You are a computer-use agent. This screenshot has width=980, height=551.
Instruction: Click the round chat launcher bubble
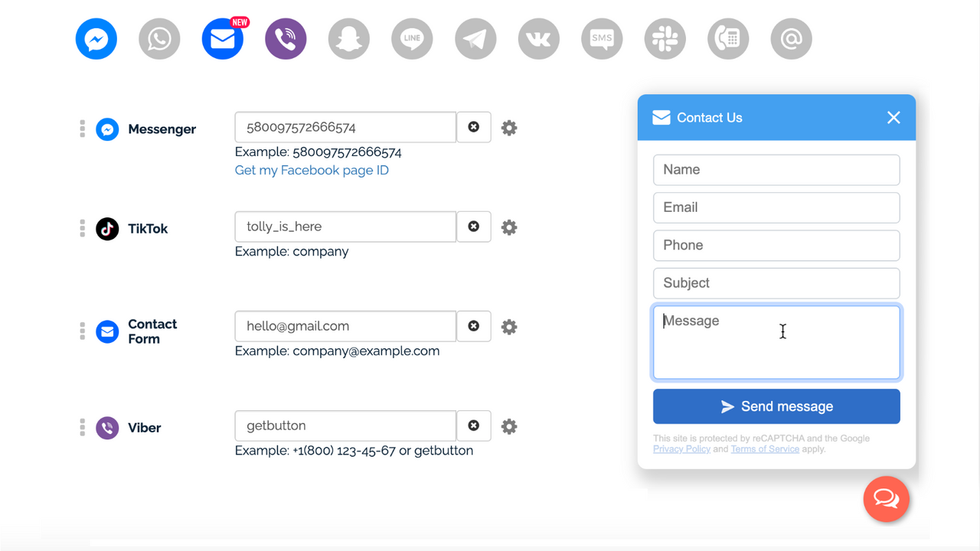[x=886, y=499]
